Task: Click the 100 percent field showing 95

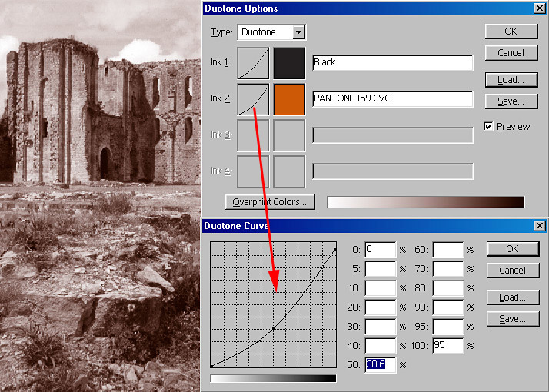Action: [x=448, y=346]
